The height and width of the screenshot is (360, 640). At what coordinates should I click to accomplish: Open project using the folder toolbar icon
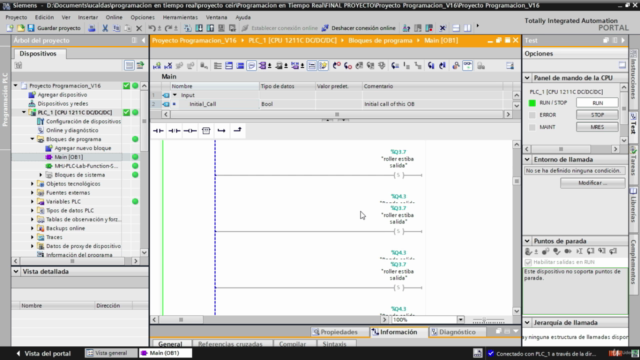coord(20,28)
